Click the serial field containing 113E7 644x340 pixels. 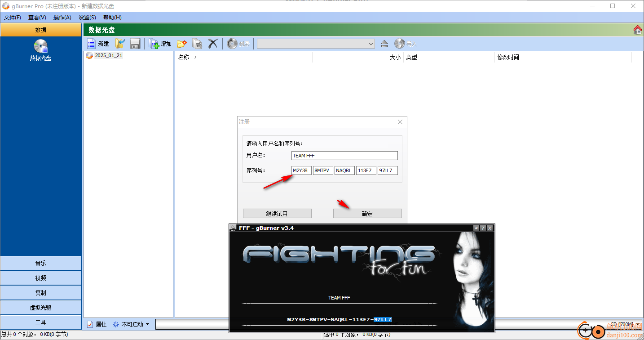(366, 170)
